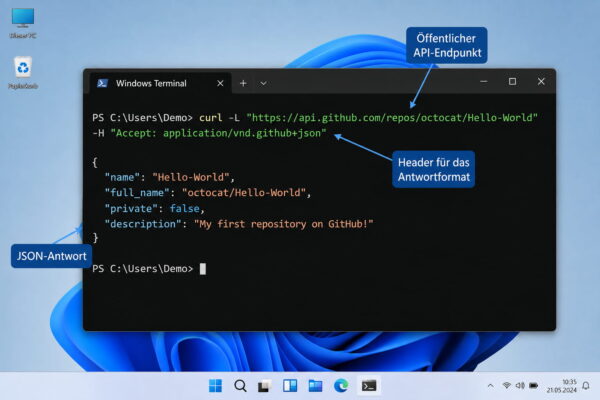Viewport: 600px width, 400px height.
Task: Click the "full_name" JSON line
Action: point(208,193)
